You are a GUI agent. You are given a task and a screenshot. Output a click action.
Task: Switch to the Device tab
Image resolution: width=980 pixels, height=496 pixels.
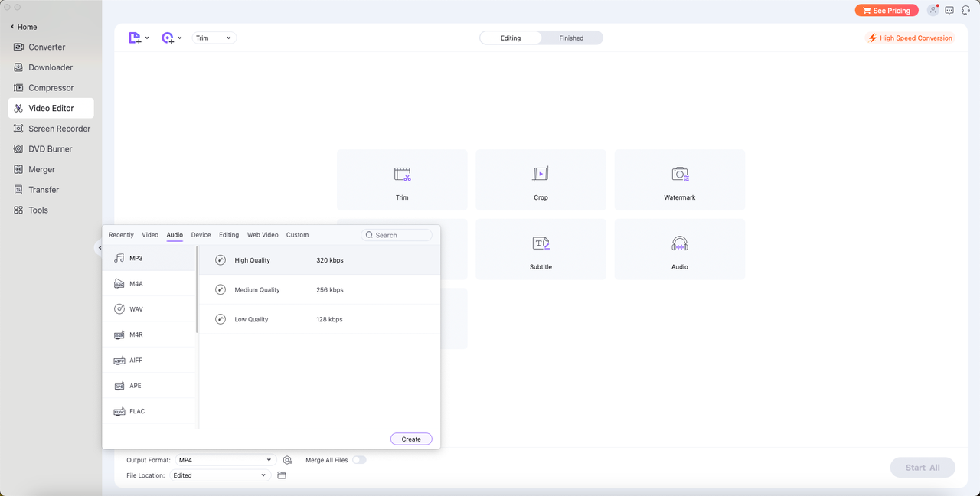pos(201,235)
